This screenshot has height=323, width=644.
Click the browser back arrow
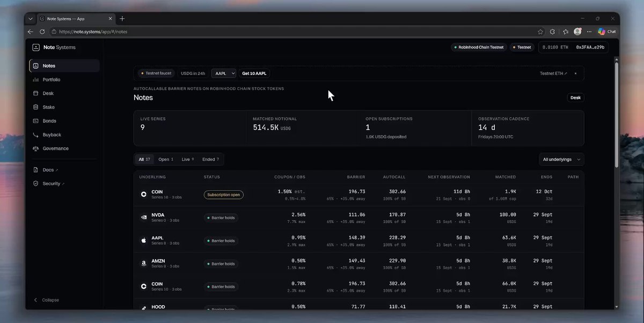click(31, 32)
